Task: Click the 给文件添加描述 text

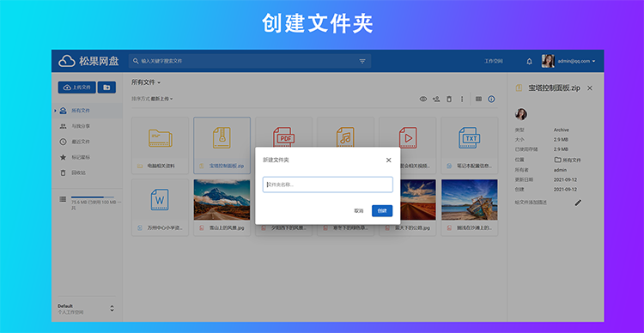Action: click(531, 203)
